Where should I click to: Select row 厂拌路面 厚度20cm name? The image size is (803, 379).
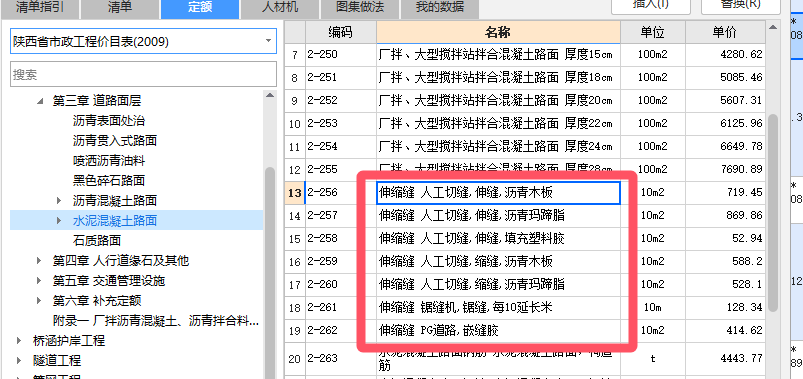(x=498, y=101)
